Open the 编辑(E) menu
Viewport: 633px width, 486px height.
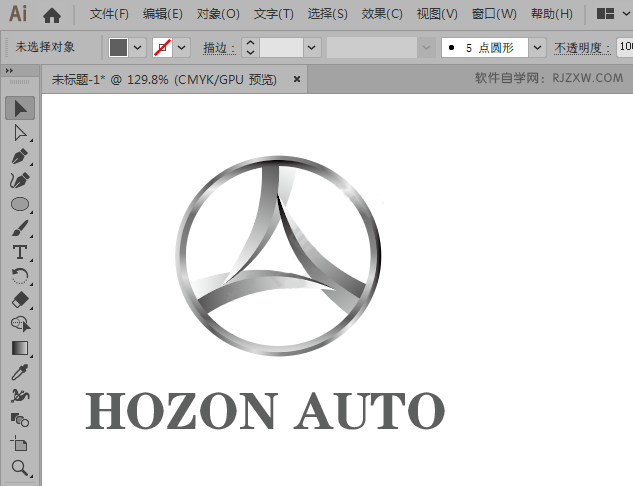[163, 14]
